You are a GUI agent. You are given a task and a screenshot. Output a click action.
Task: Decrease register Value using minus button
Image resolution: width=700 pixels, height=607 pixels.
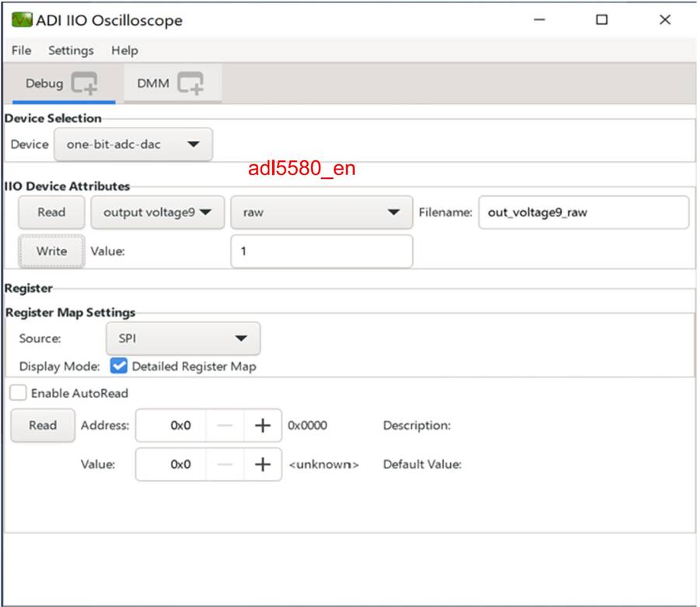[x=224, y=465]
